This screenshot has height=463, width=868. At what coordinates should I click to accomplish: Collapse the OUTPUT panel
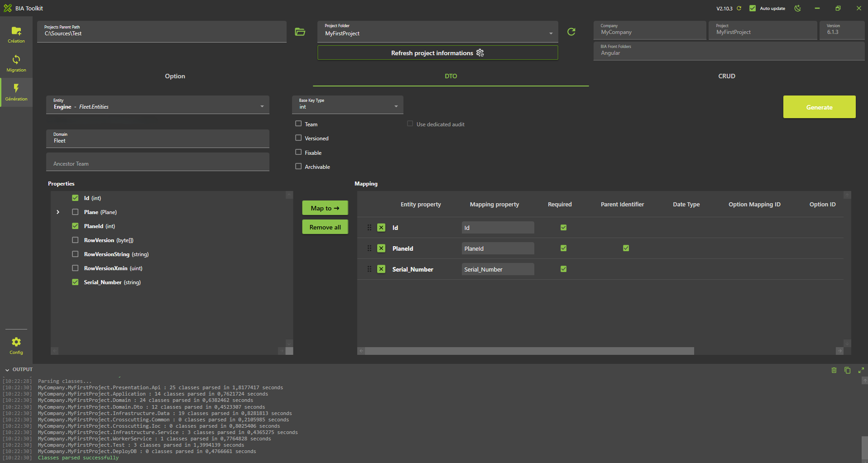[x=7, y=370]
